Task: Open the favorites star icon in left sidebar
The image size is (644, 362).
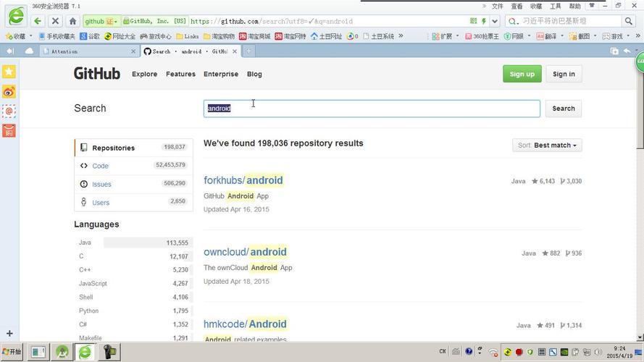Action: click(9, 72)
